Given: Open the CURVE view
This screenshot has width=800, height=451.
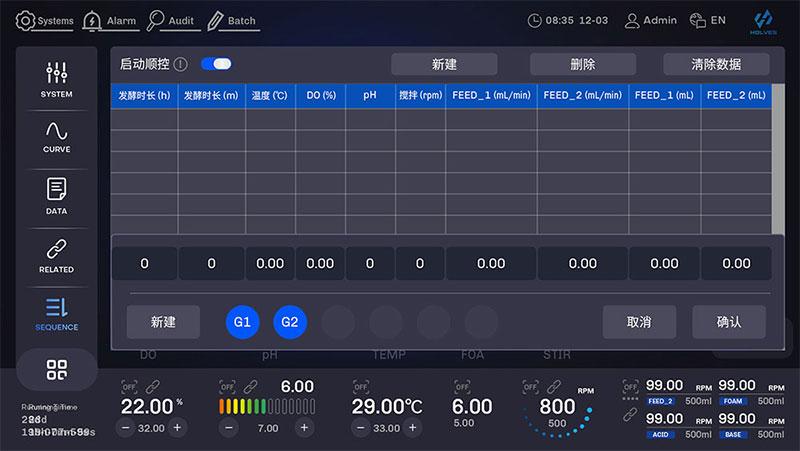Looking at the screenshot, I should point(56,137).
